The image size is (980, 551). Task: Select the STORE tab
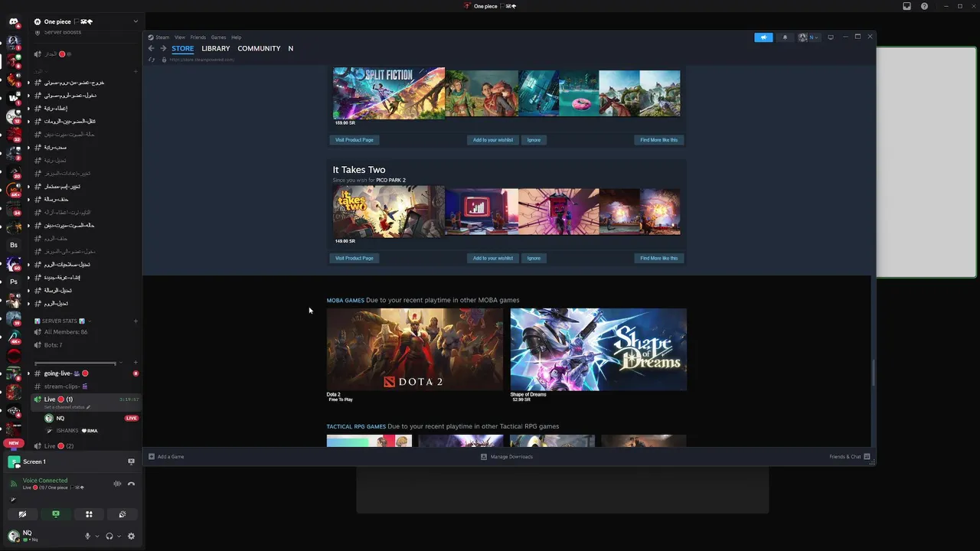pos(183,48)
